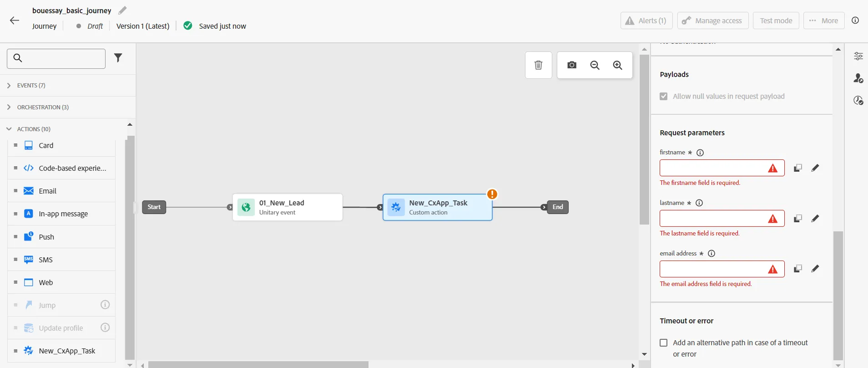Go back using the left arrow

coord(15,20)
